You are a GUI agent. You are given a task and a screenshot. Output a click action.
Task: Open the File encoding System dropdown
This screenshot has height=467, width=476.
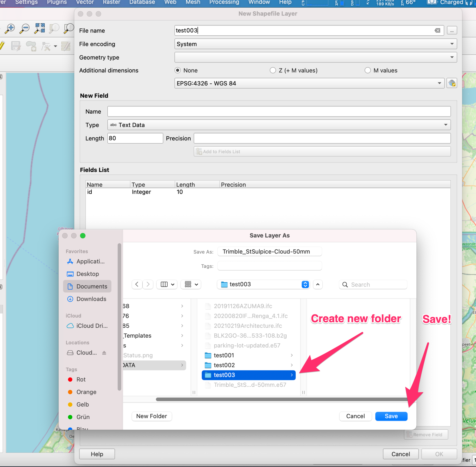[316, 44]
